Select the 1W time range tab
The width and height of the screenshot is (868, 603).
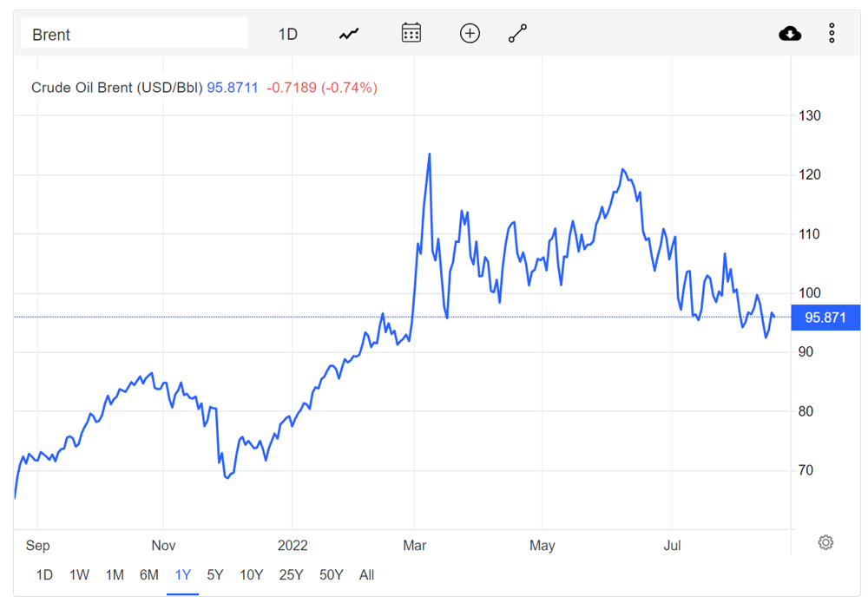(79, 574)
